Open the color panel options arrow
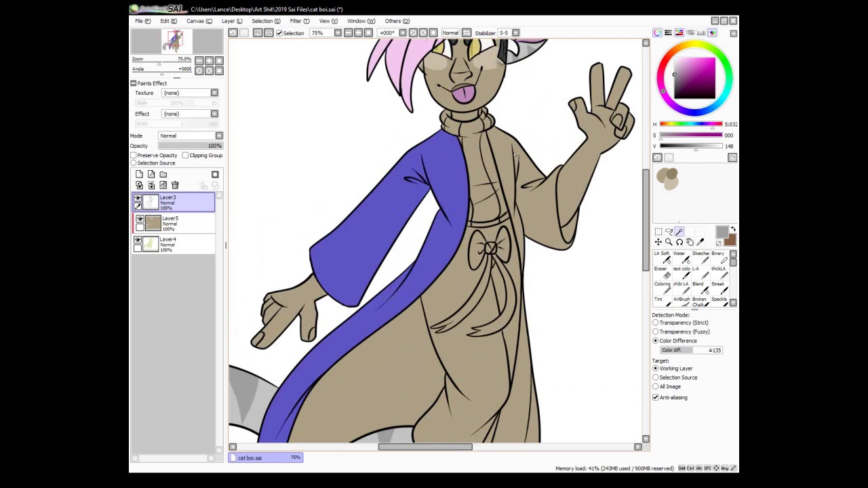868x488 pixels. click(x=733, y=33)
